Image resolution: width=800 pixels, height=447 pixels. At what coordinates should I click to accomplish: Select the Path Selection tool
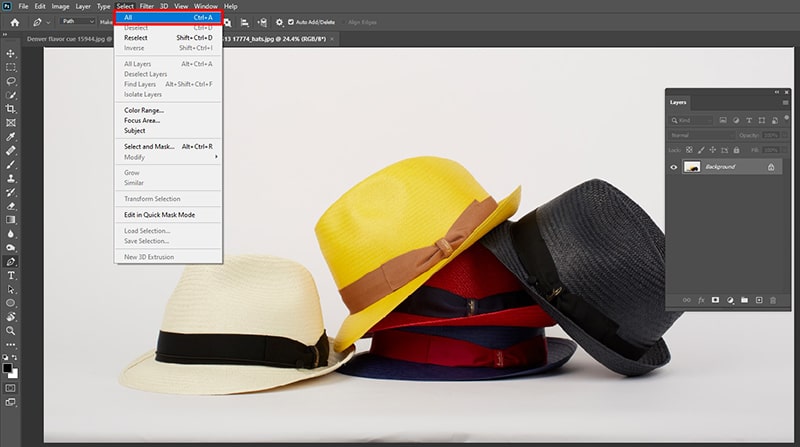(10, 289)
